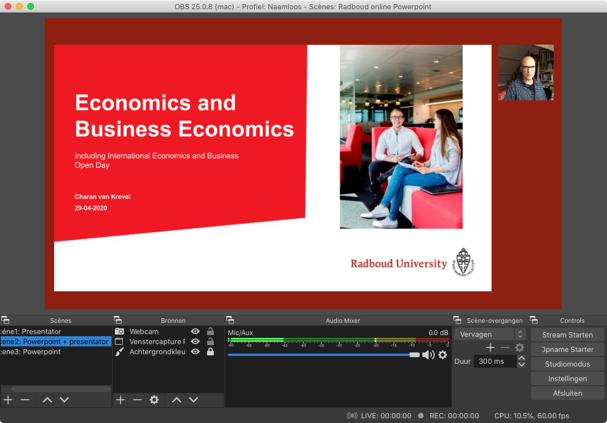Open the Vervagen transition dropdown
The width and height of the screenshot is (607, 423).
pyautogui.click(x=490, y=335)
